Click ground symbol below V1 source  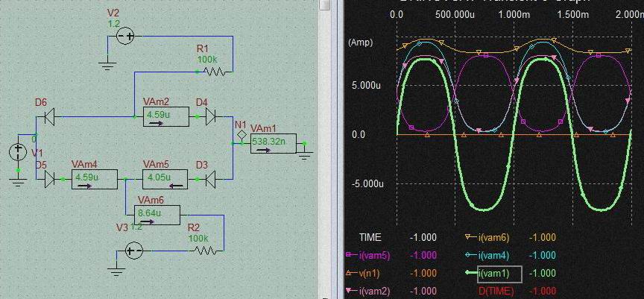[18, 182]
